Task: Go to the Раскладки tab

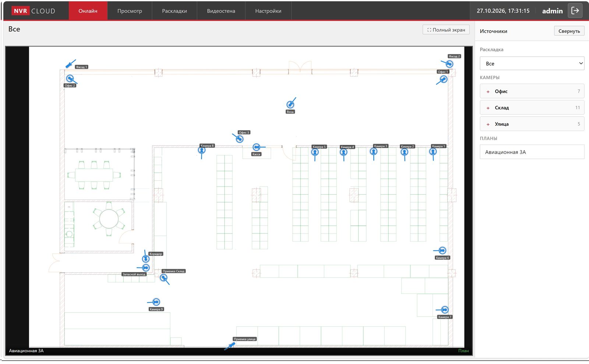Action: [174, 11]
